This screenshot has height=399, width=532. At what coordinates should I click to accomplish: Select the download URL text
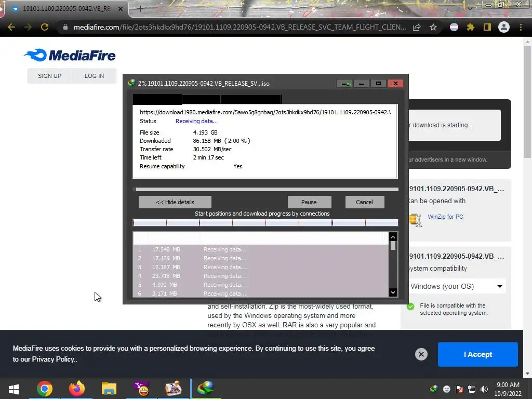click(x=265, y=112)
